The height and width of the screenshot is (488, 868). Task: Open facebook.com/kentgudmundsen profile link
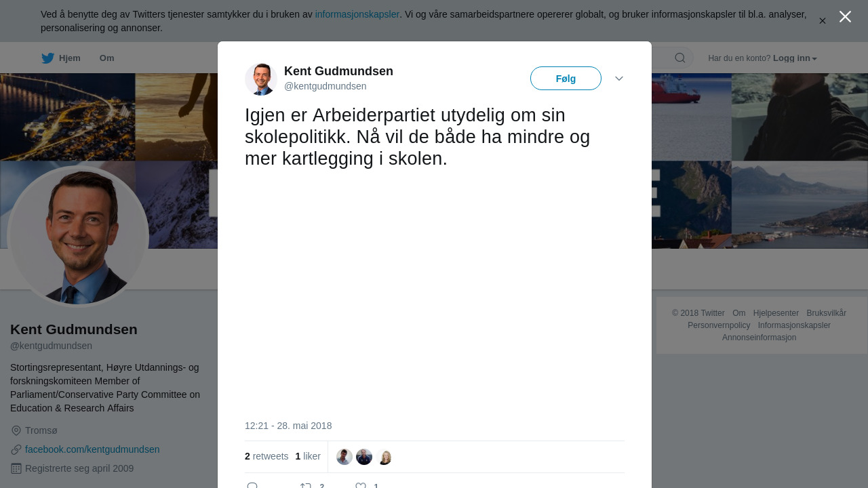[x=92, y=449]
